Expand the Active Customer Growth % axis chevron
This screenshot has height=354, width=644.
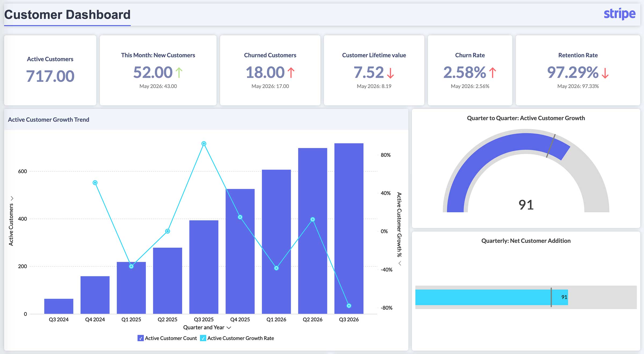pyautogui.click(x=400, y=263)
